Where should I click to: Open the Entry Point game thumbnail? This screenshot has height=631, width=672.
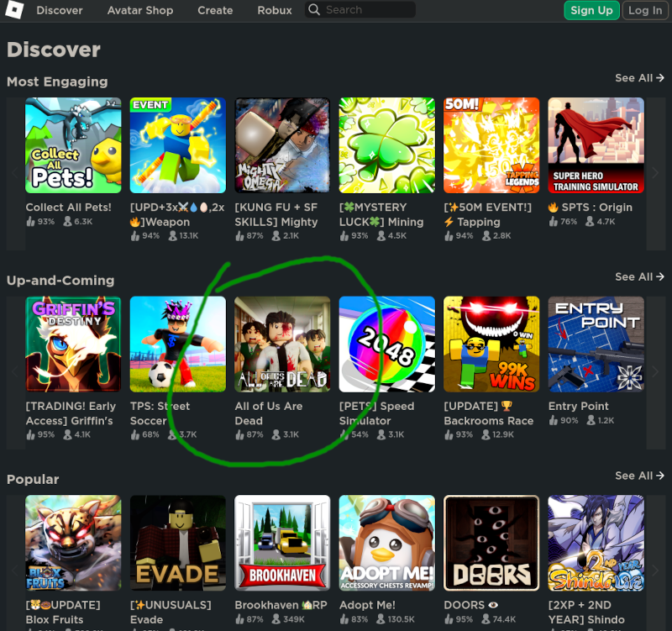[596, 344]
